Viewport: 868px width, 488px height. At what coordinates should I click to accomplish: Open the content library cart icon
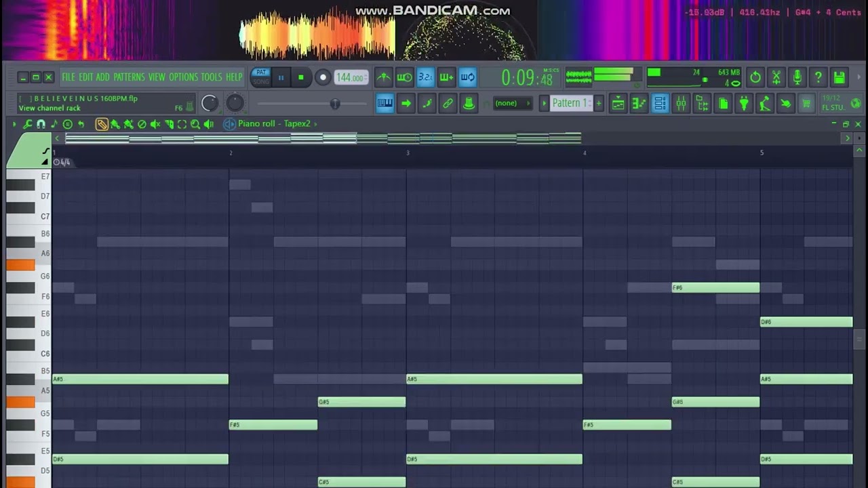point(807,104)
